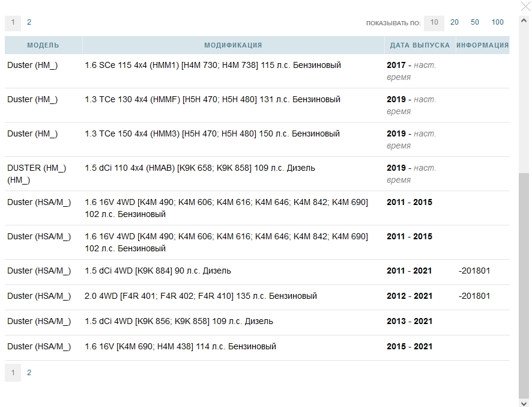Click the 2013 - 2021 date cell
The image size is (532, 407).
[410, 322]
